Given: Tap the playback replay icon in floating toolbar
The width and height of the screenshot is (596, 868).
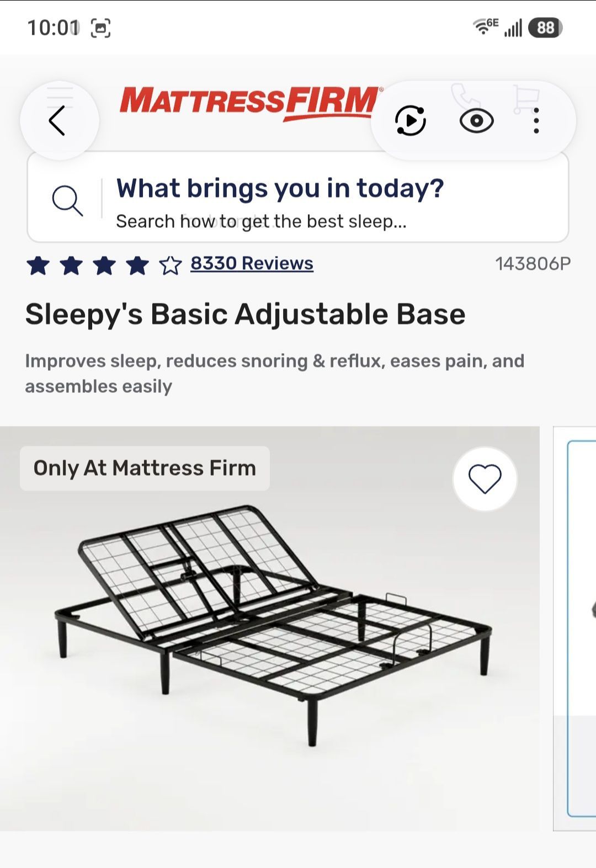Looking at the screenshot, I should 411,120.
